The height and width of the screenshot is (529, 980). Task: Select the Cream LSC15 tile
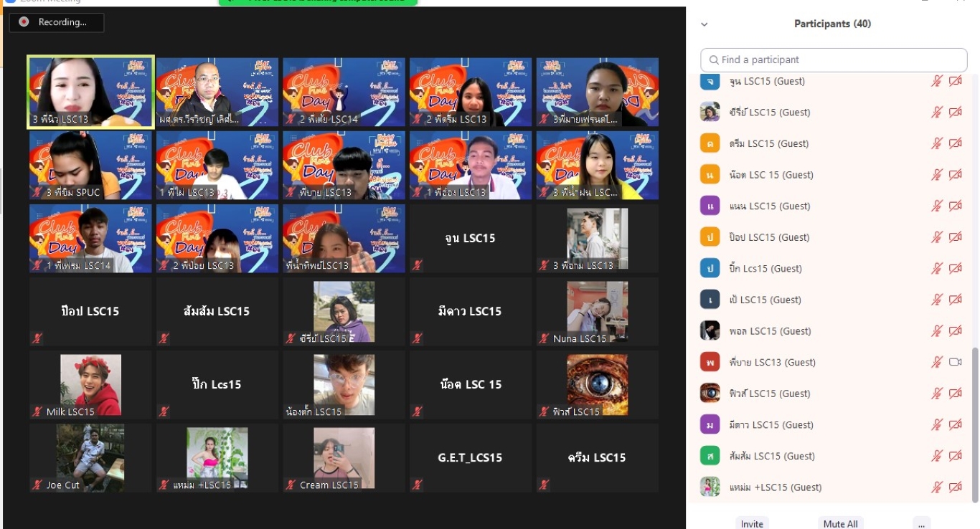(344, 458)
